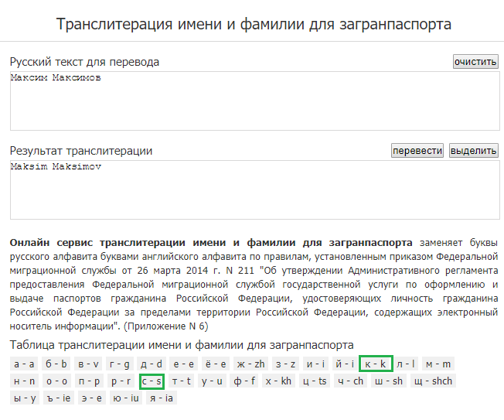Screen dimensions: 504x420
Task: Click the table cell ж - zh
Action: click(250, 364)
